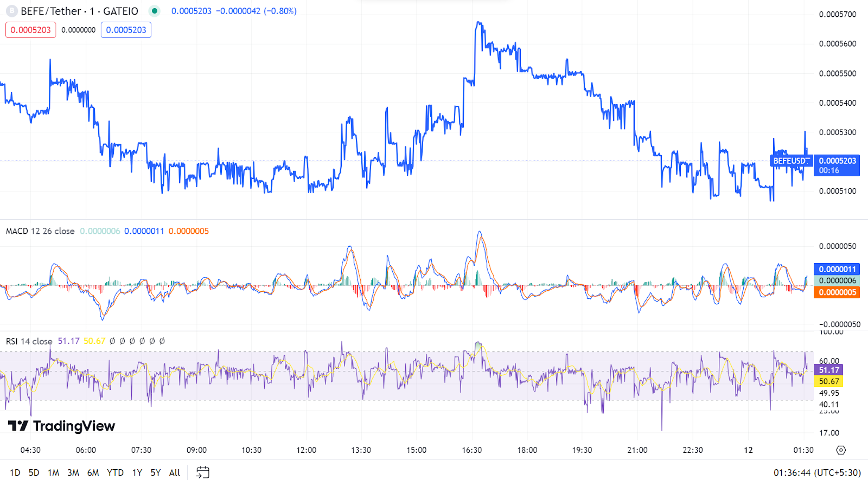This screenshot has height=480, width=868.
Task: Click the −0.0000050 MACD axis label
Action: 839,324
